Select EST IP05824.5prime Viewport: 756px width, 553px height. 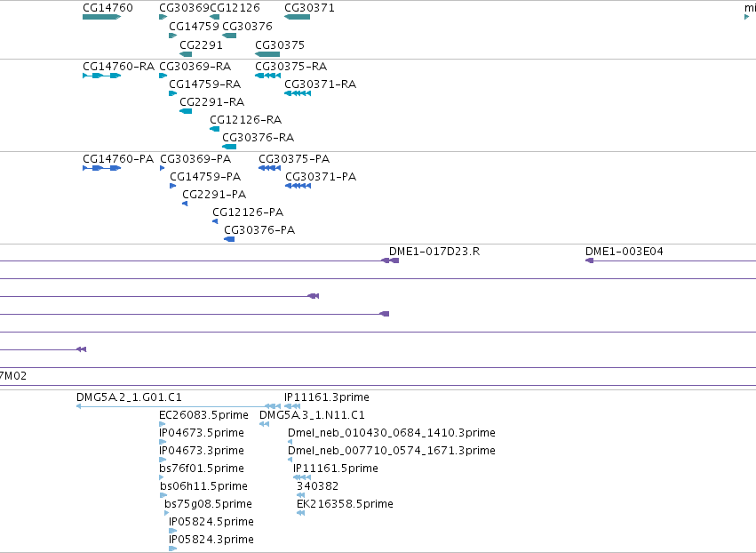[x=211, y=522]
